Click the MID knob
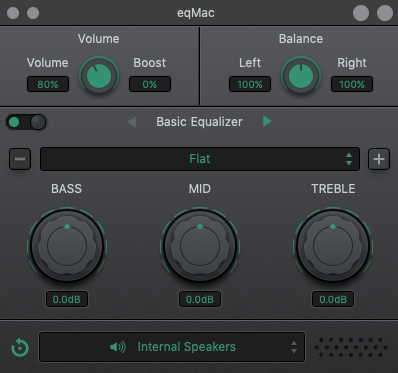The height and width of the screenshot is (373, 398). coord(200,246)
